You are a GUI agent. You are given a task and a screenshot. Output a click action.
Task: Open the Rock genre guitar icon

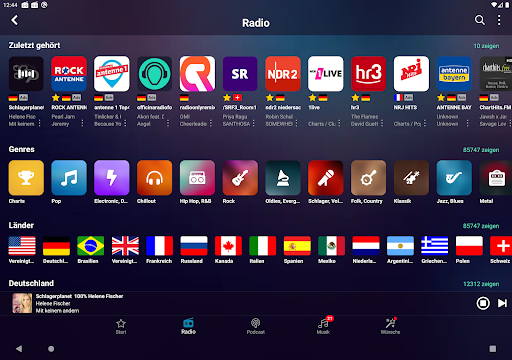coord(240,178)
